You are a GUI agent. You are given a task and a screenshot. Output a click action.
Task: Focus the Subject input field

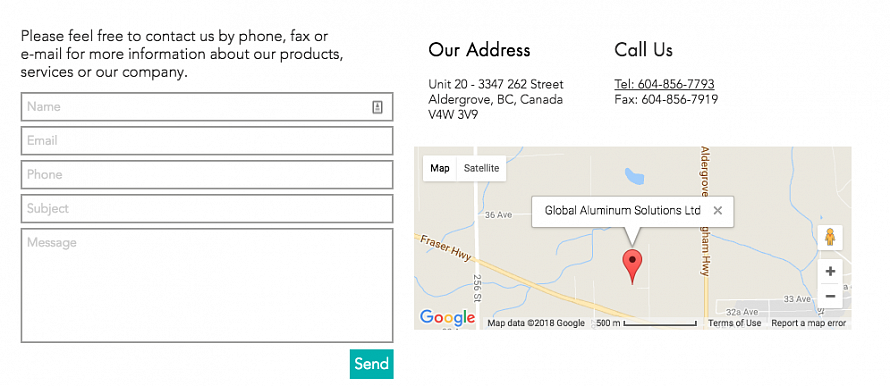pos(207,209)
